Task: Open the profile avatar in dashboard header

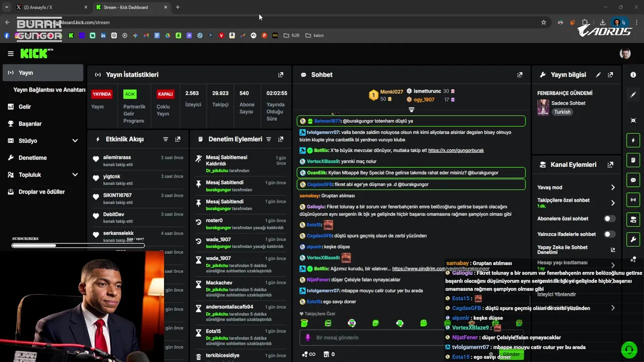Action: pyautogui.click(x=625, y=54)
